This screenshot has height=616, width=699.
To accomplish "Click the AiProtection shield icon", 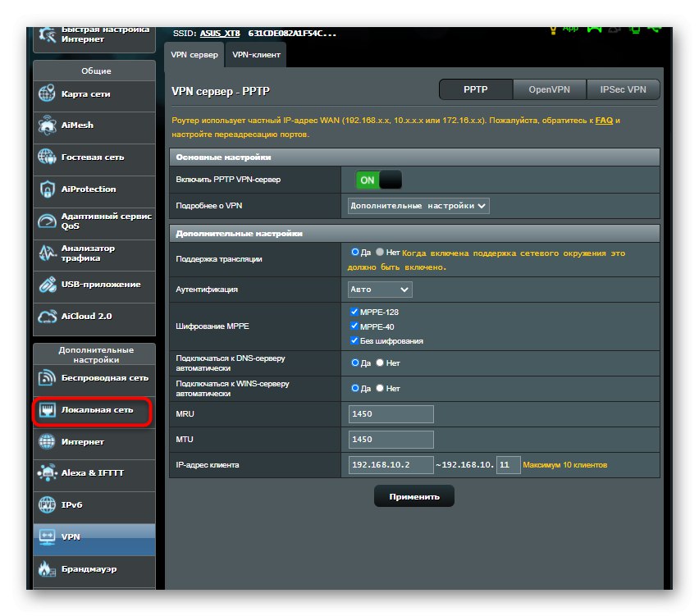I will [47, 189].
